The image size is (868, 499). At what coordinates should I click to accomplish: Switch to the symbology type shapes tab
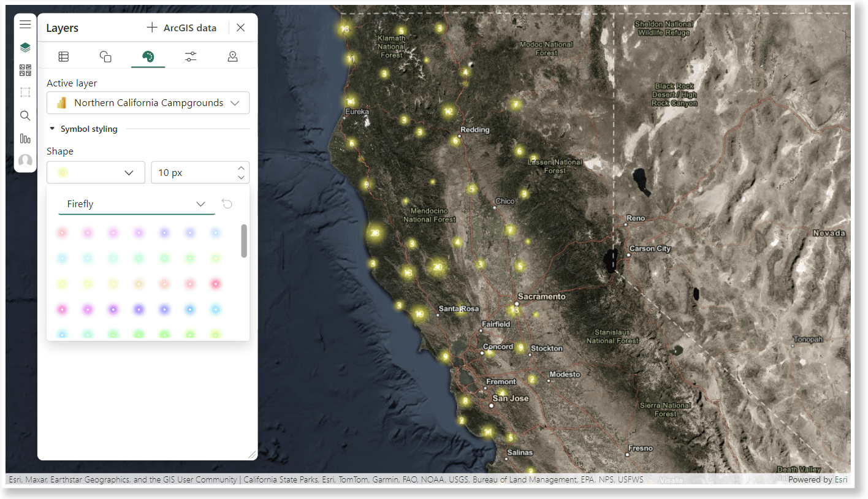[105, 57]
